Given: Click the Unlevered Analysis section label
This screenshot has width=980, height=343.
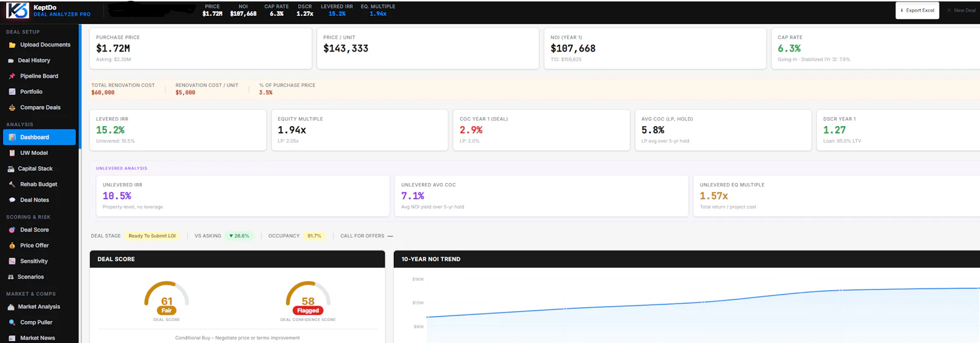Looking at the screenshot, I should [122, 168].
